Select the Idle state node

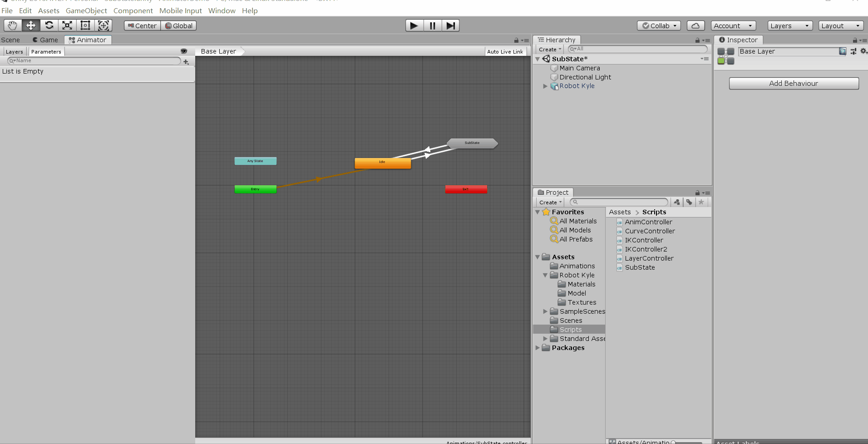click(x=383, y=163)
